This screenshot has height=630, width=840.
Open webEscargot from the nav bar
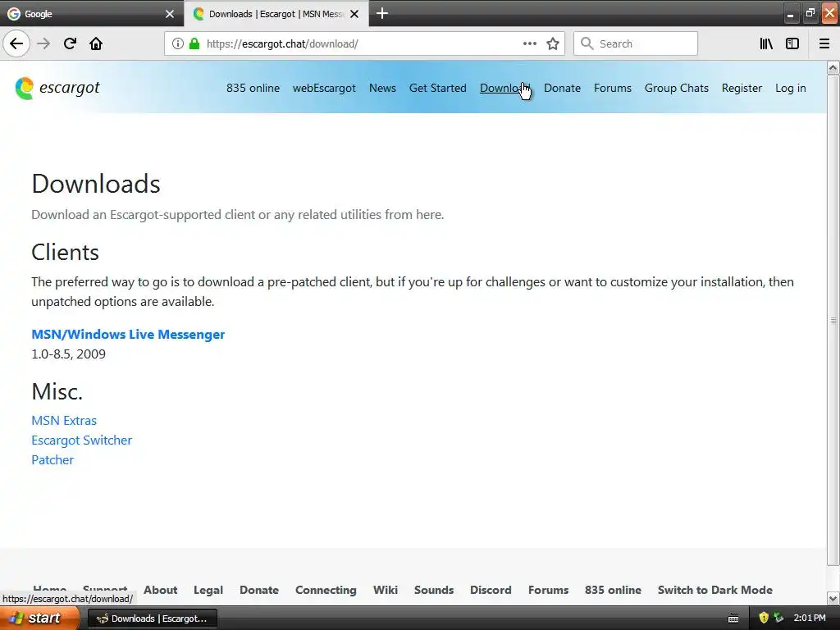coord(324,88)
